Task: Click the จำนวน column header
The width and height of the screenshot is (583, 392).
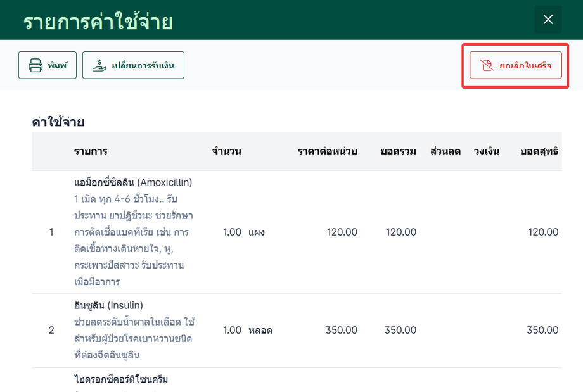Action: 227,151
